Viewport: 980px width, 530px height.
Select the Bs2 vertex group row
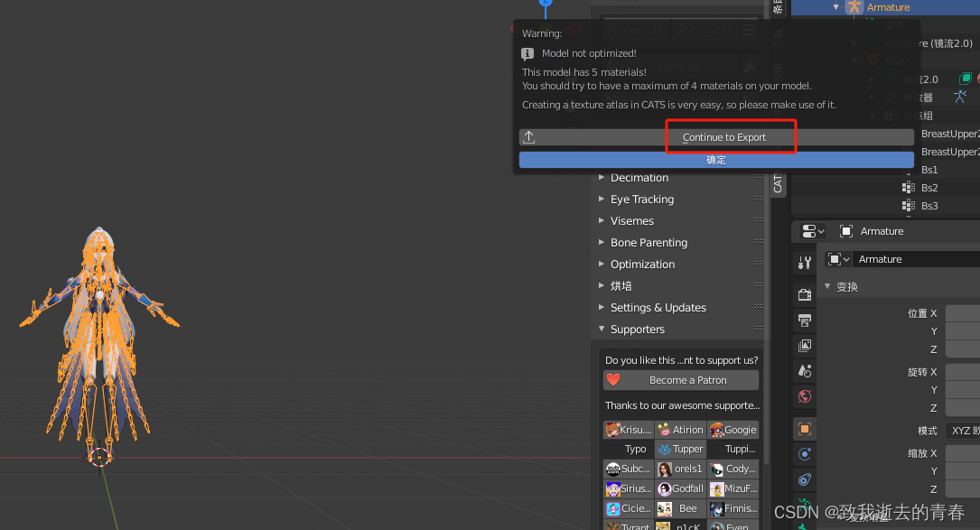pyautogui.click(x=929, y=188)
